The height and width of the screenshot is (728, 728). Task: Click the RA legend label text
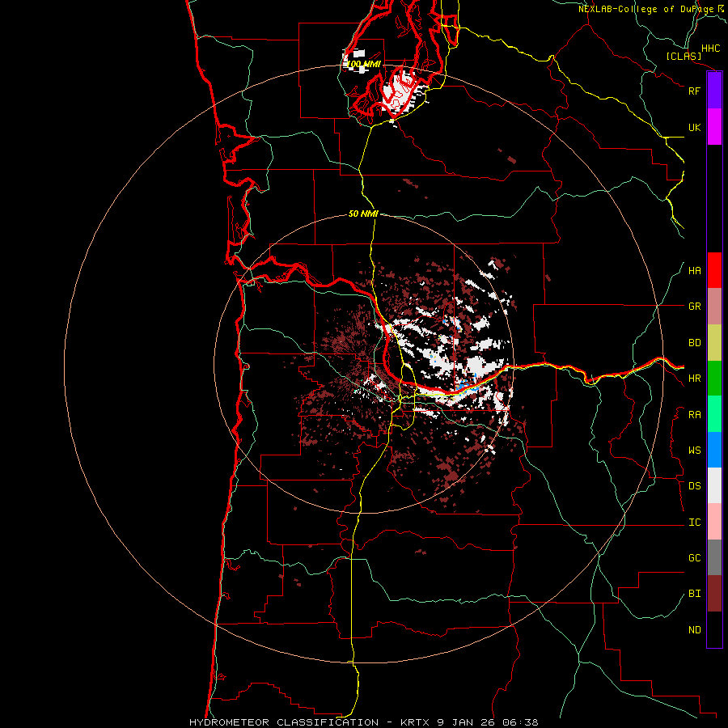click(x=695, y=415)
